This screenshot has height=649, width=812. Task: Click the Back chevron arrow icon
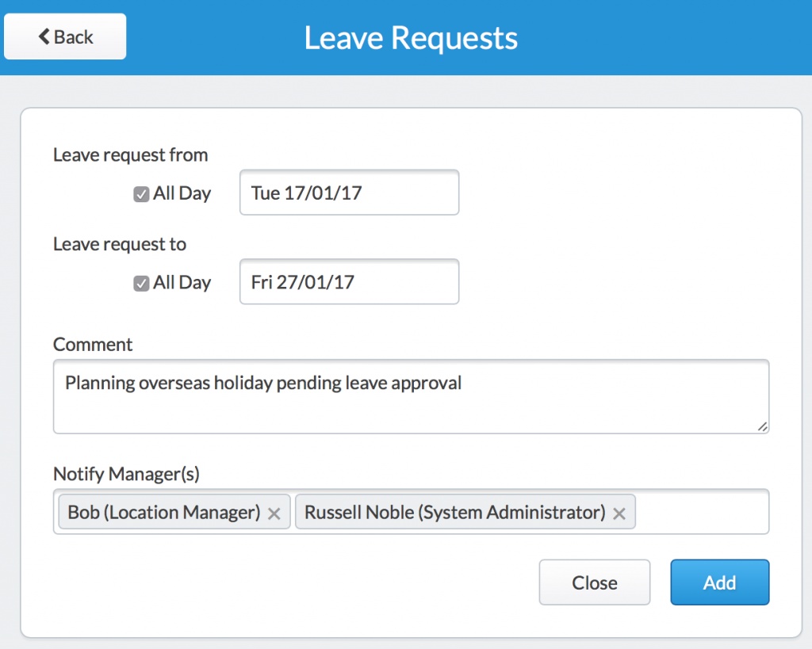click(44, 36)
